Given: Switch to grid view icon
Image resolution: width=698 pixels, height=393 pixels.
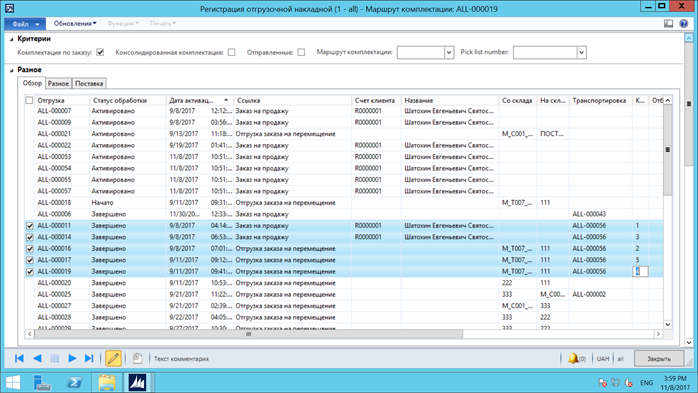Looking at the screenshot, I should click(55, 358).
